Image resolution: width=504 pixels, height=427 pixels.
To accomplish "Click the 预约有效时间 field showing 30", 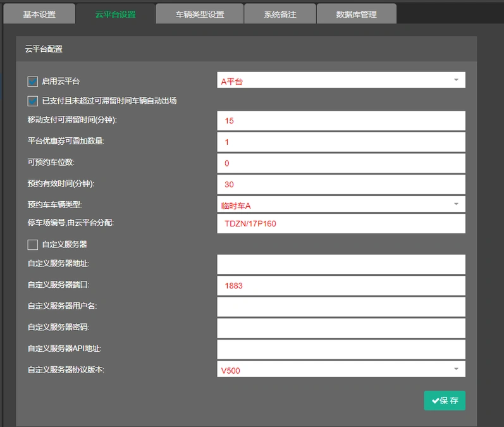I will pos(341,185).
